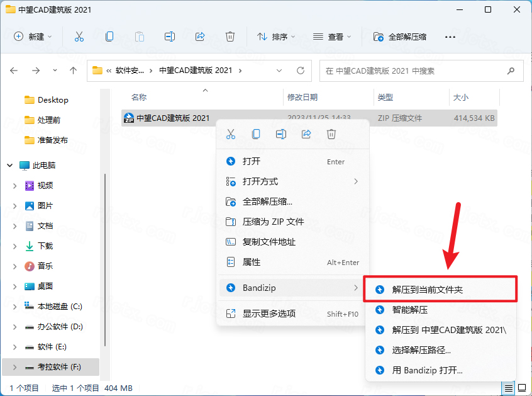Viewport: 532px width, 396px height.
Task: Click the refresh icon beside address bar
Action: [301, 71]
